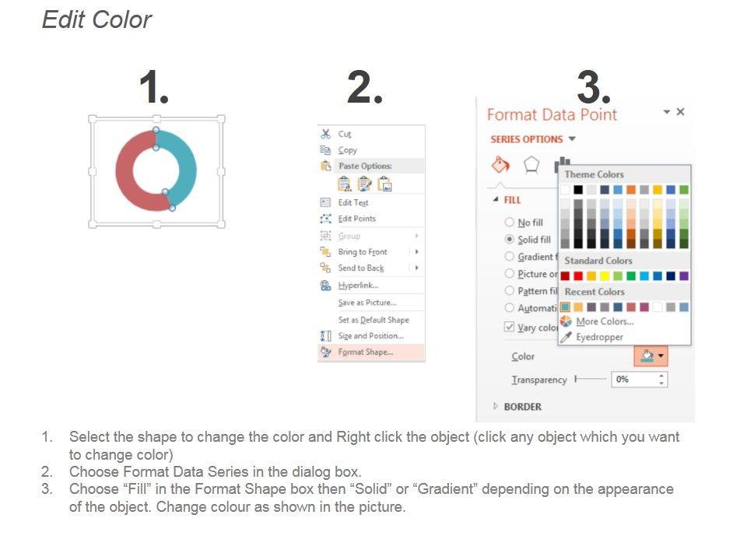747x560 pixels.
Task: Click the Hyperlink chain icon
Action: pos(325,285)
